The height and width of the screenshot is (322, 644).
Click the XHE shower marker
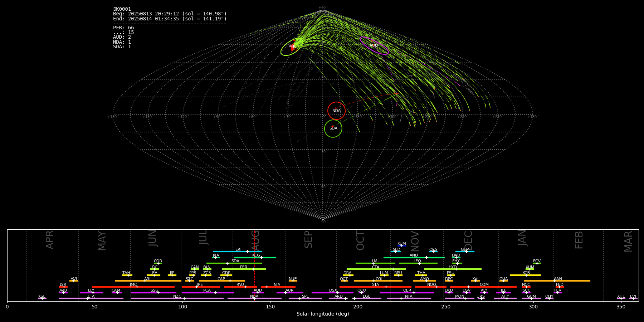click(x=621, y=298)
